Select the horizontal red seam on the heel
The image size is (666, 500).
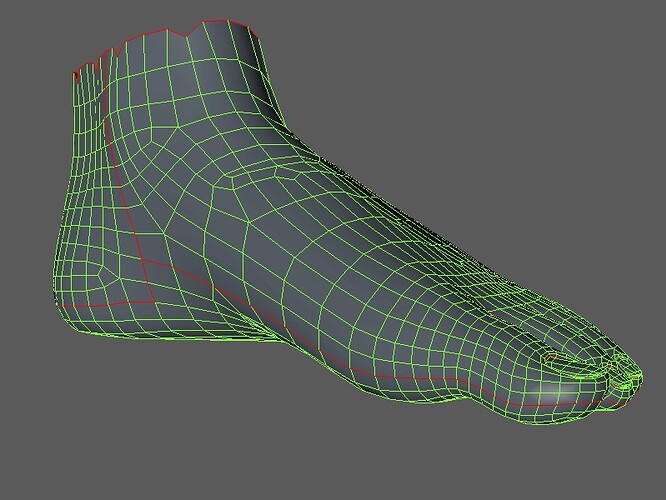click(106, 304)
